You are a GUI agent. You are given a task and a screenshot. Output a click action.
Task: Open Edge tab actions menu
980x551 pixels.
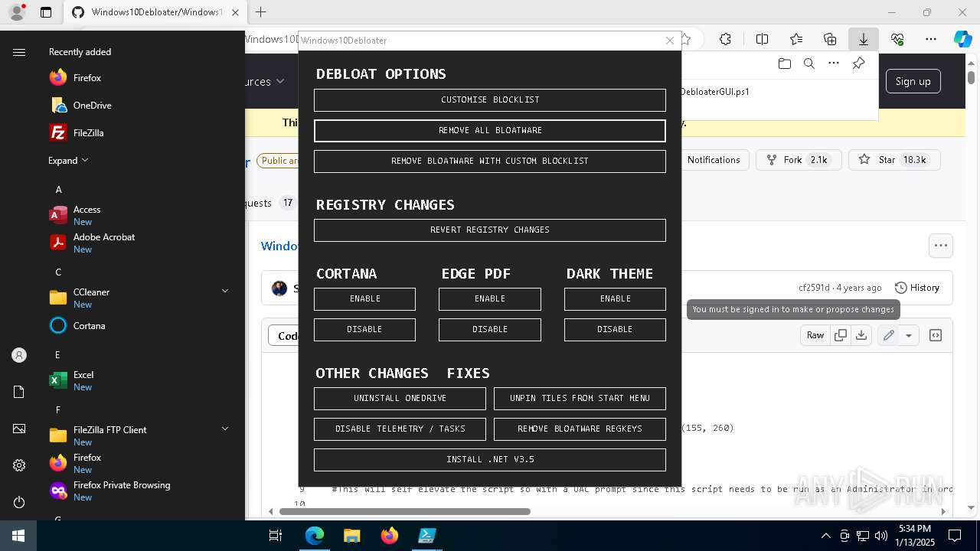46,12
